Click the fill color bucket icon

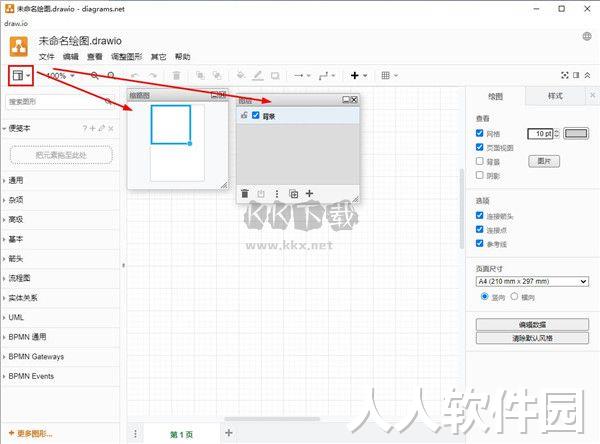click(x=241, y=75)
